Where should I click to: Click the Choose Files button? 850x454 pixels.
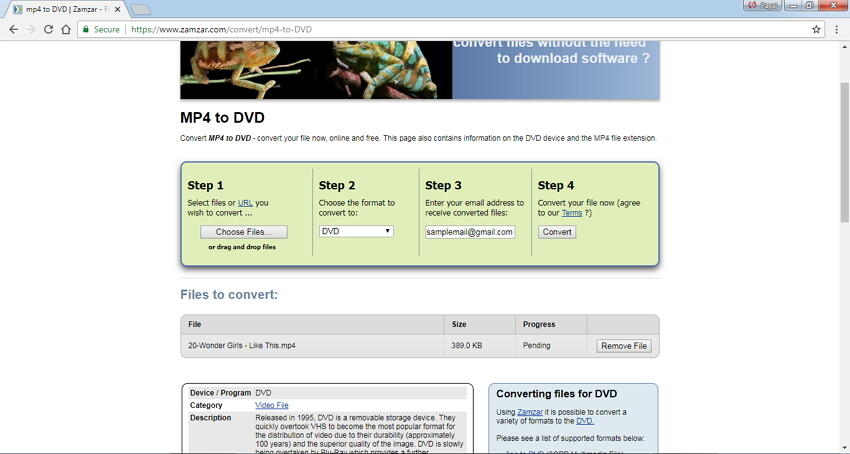click(243, 232)
